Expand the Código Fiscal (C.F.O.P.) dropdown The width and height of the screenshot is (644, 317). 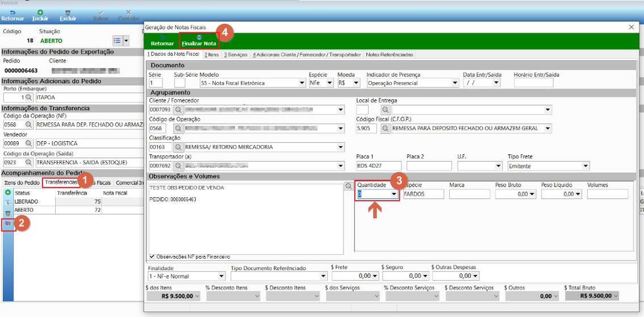pos(548,128)
